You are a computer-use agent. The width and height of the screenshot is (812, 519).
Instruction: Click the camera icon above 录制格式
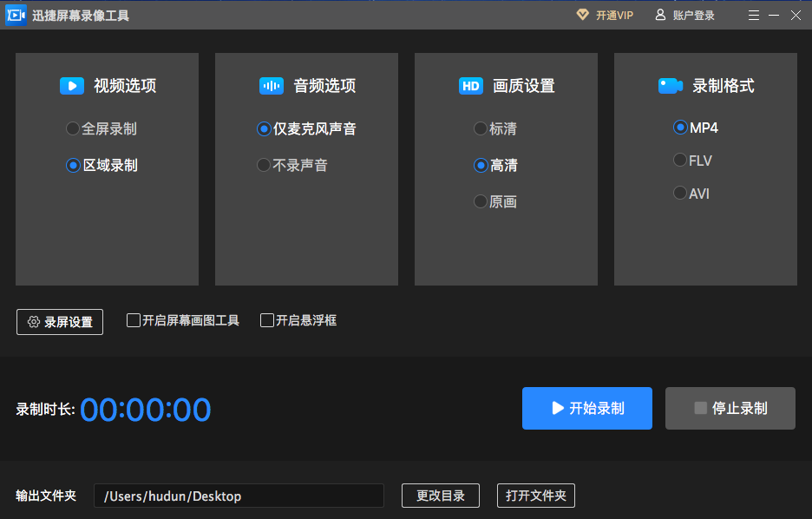pos(670,86)
